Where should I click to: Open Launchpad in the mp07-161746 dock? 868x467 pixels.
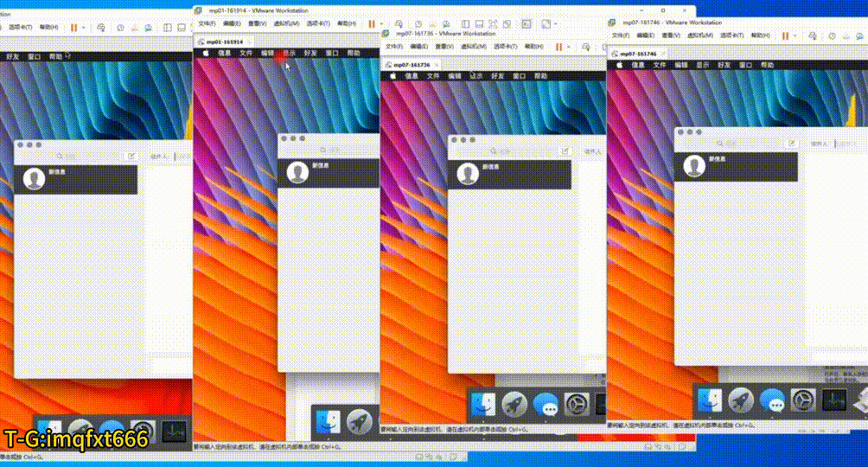(x=741, y=400)
